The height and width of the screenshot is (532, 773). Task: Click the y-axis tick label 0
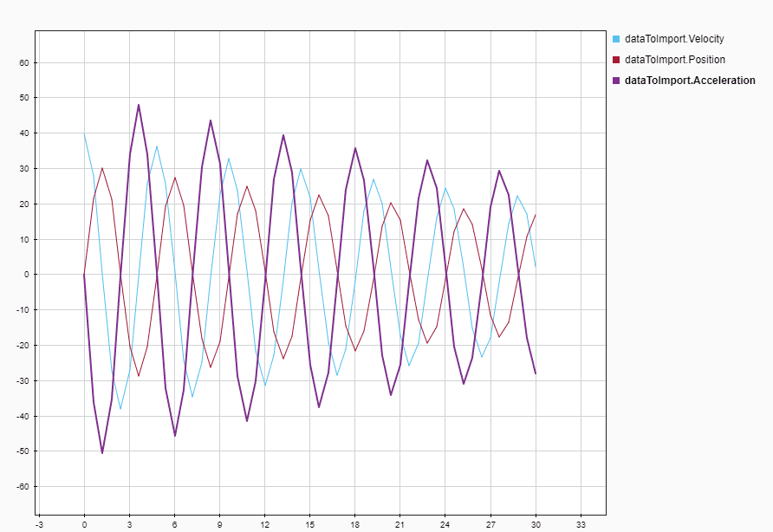tap(27, 275)
